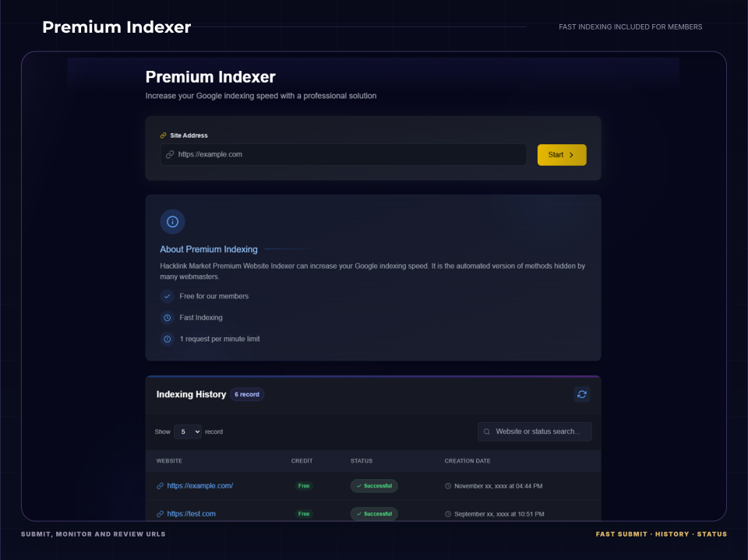This screenshot has width=748, height=560.
Task: Click the Free badge in the test.com row
Action: point(304,514)
